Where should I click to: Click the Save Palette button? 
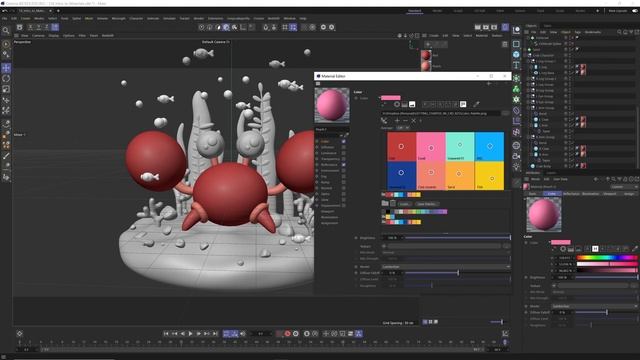pyautogui.click(x=426, y=204)
